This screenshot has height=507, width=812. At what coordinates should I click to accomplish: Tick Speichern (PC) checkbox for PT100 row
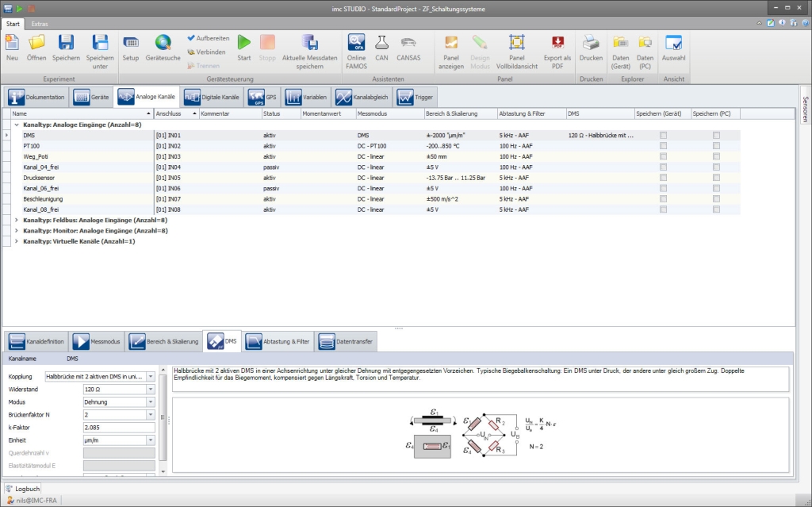tap(716, 146)
